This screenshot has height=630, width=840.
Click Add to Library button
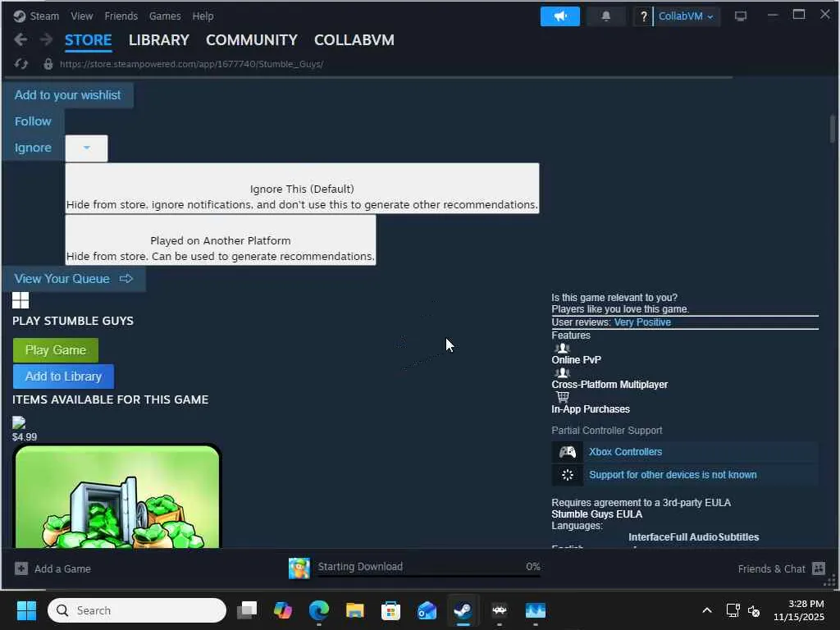tap(63, 377)
